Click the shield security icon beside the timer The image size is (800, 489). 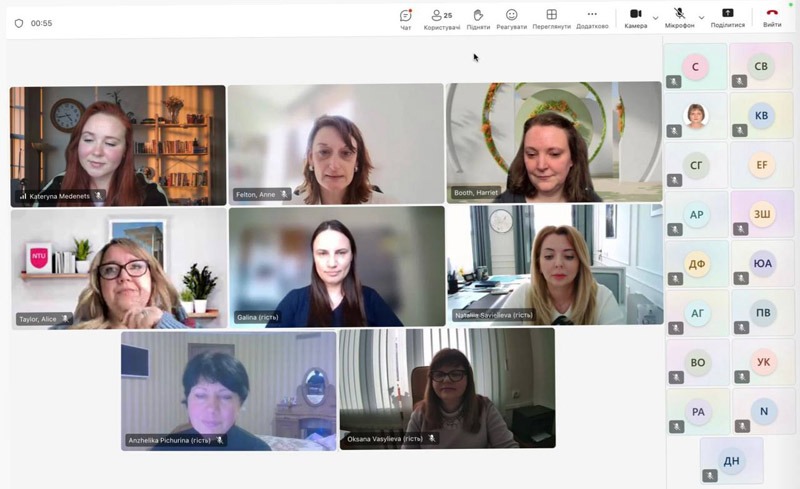click(18, 23)
